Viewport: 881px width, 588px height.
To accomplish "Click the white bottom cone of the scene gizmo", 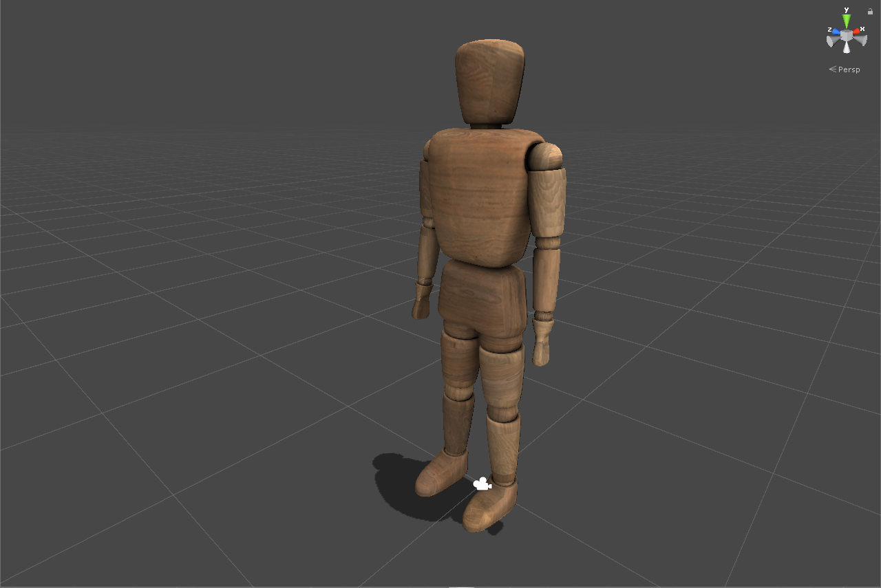I will (x=847, y=47).
